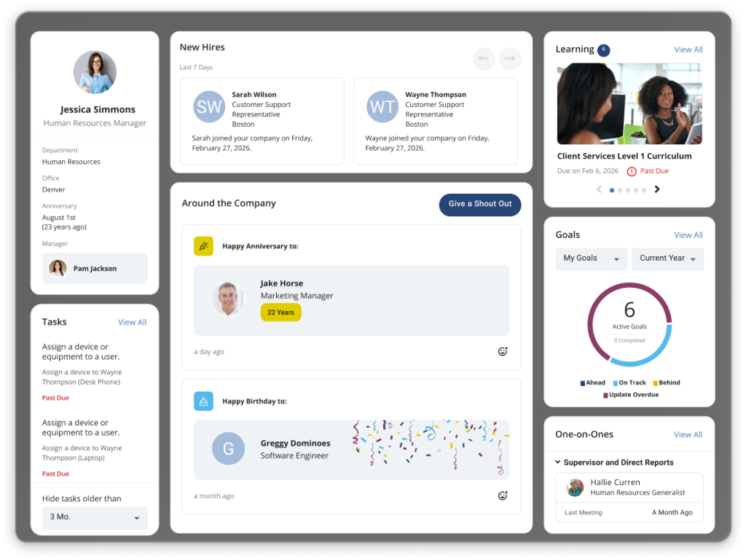Viewport: 746px width, 560px height.
Task: Toggle the Update Overdue legend item
Action: coord(631,395)
